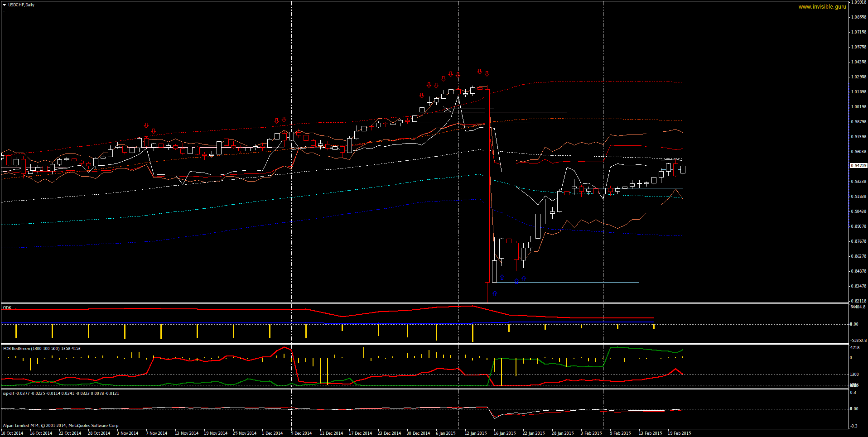
Task: Select the FOB-RedGreen (1300 100 500) indicator label
Action: 42,349
